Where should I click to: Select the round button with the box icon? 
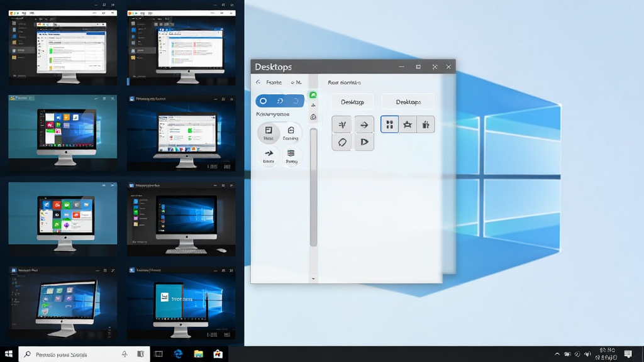[x=291, y=133]
